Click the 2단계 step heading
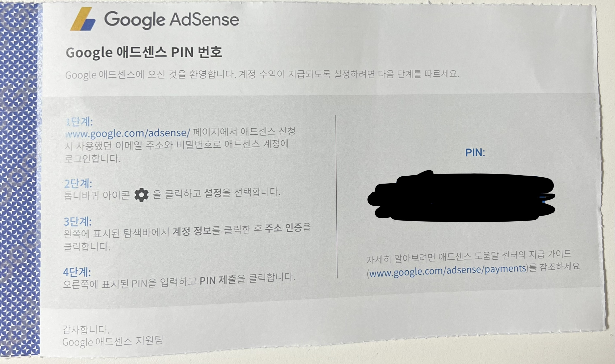Image resolution: width=615 pixels, height=364 pixels. click(78, 184)
